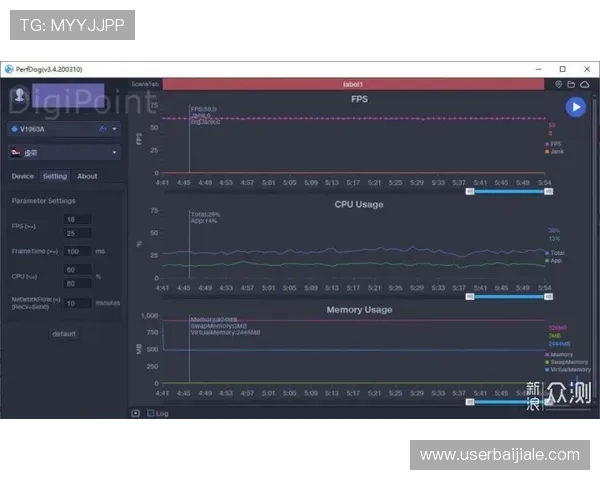Image resolution: width=600 pixels, height=480 pixels.
Task: Expand the V1963A device dropdown
Action: click(115, 129)
